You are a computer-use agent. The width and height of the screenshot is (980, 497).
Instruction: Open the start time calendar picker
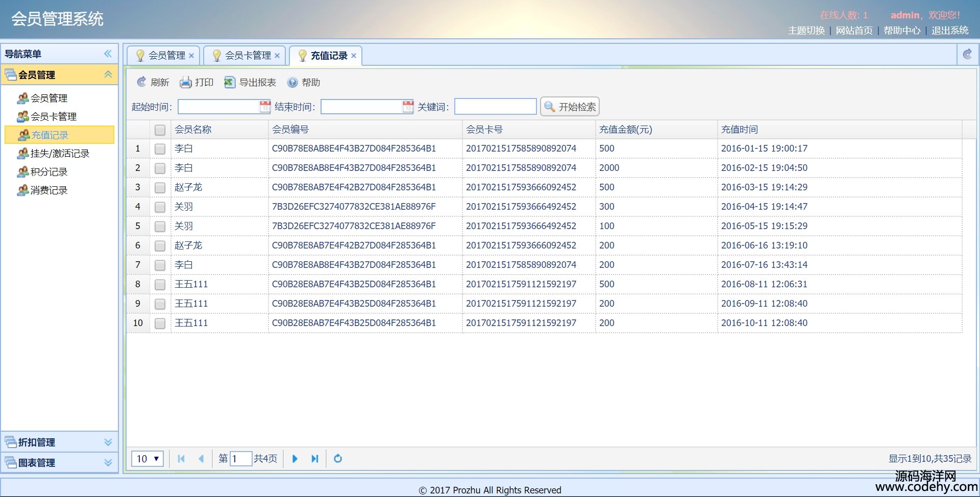pyautogui.click(x=265, y=107)
